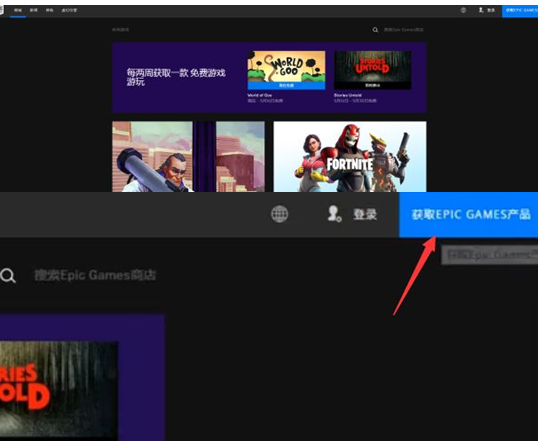Click the small globe language icon in top bar
This screenshot has width=538, height=441.
tap(463, 10)
